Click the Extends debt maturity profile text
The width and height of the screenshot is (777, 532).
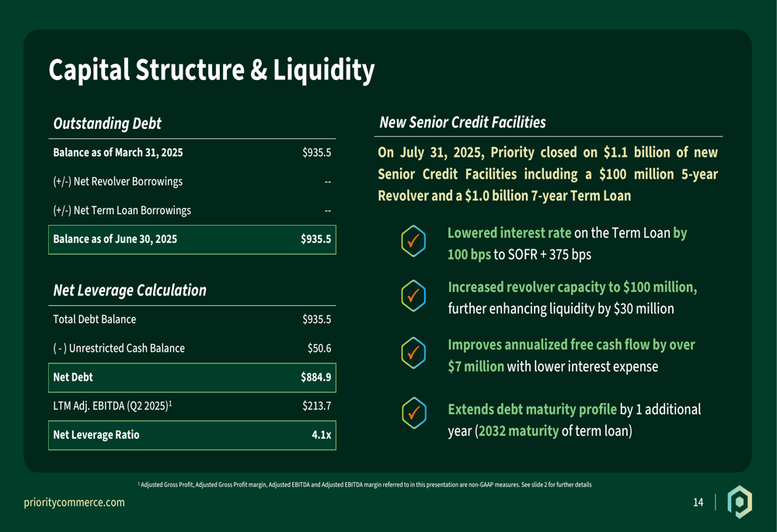(x=574, y=420)
